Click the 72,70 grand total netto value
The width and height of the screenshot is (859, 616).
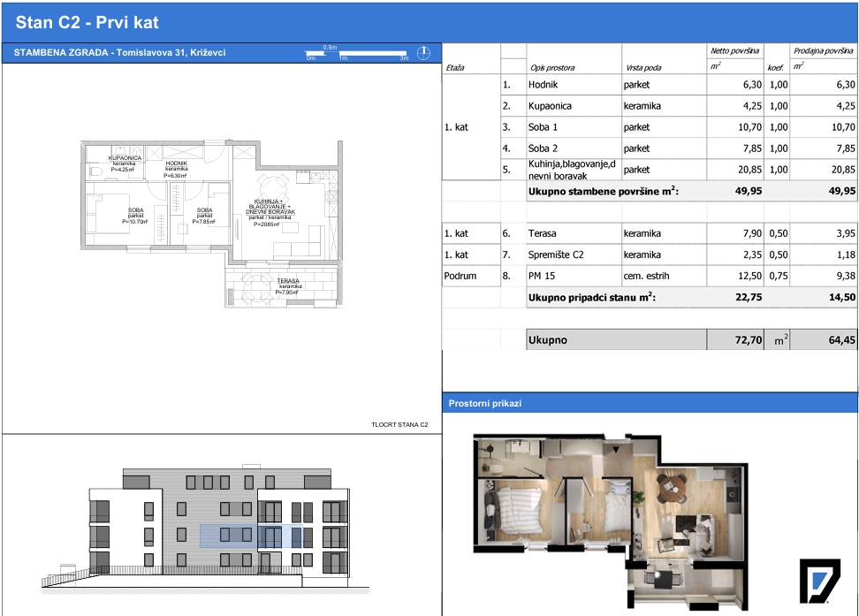tap(749, 340)
